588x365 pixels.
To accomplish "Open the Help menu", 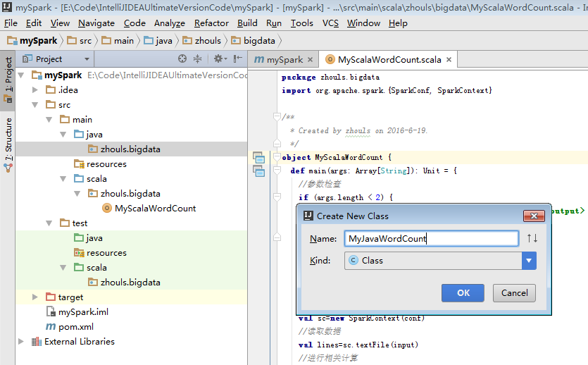I will pyautogui.click(x=398, y=23).
